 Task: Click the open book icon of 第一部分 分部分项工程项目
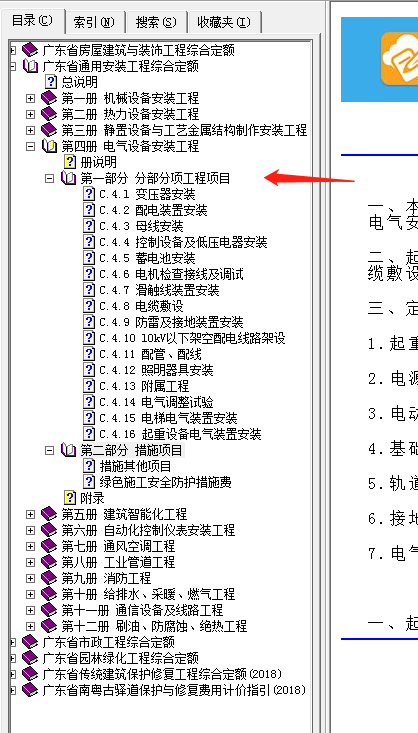(68, 178)
